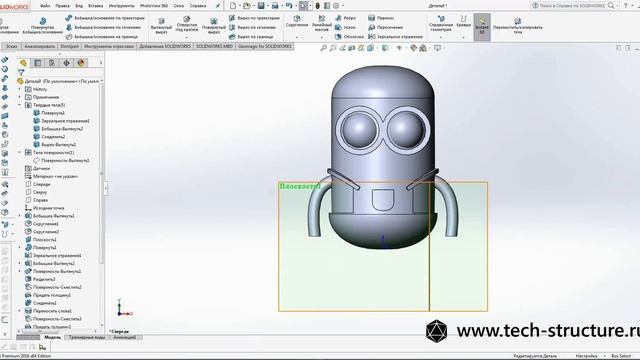Open the Вставка menu
The image size is (640, 360).
(96, 6)
